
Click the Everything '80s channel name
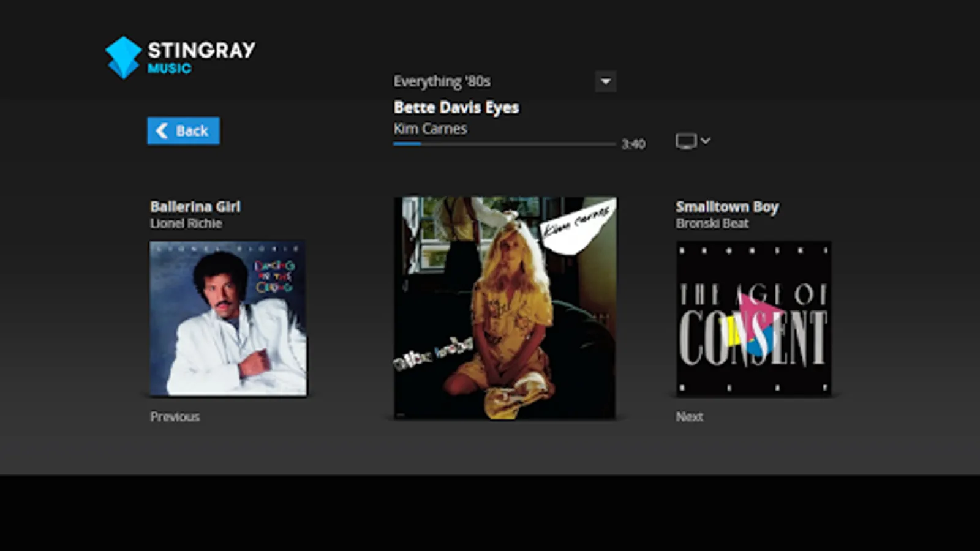point(442,81)
